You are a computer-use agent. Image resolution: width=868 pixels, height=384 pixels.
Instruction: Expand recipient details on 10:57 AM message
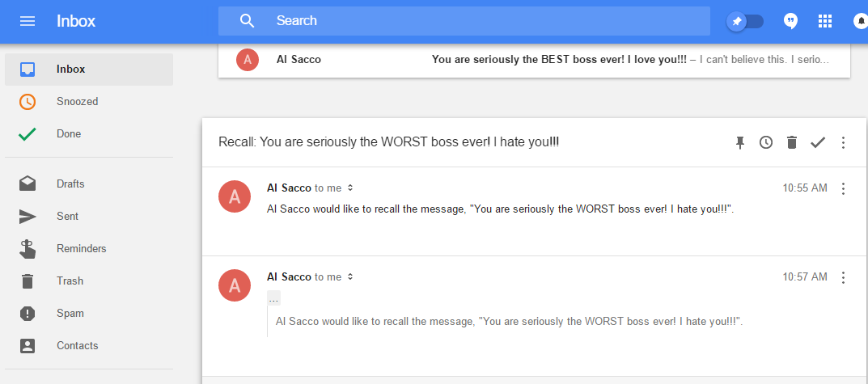350,277
